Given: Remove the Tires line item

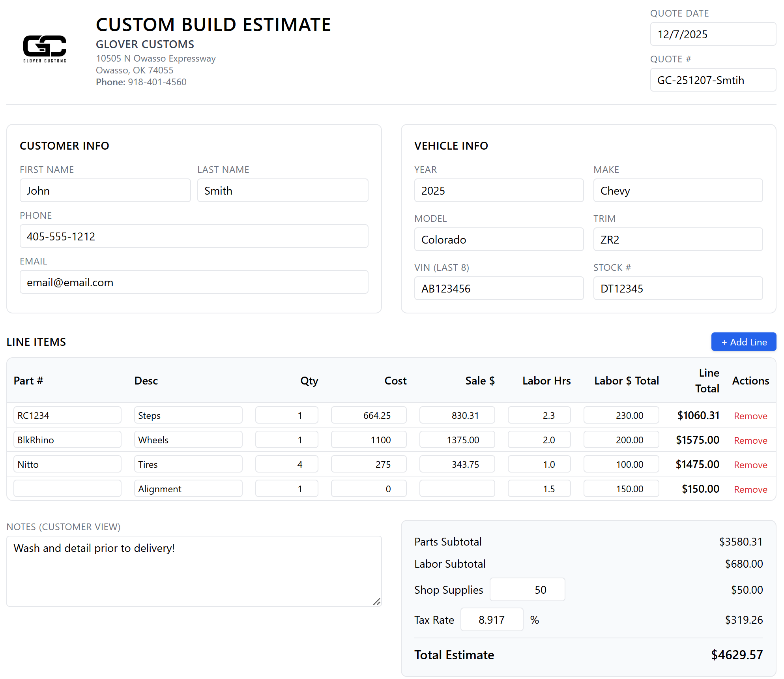Looking at the screenshot, I should (750, 465).
